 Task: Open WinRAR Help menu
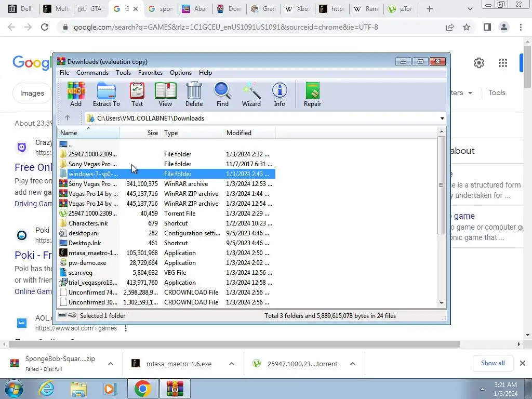205,73
